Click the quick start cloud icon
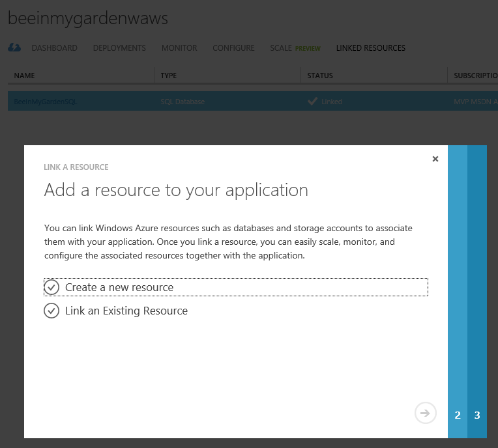 (x=14, y=48)
